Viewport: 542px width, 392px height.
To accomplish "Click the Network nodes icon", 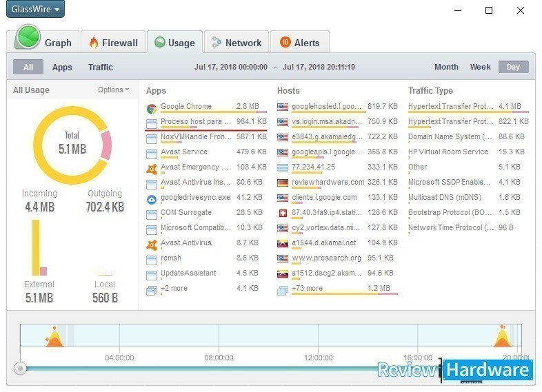I will click(x=217, y=42).
